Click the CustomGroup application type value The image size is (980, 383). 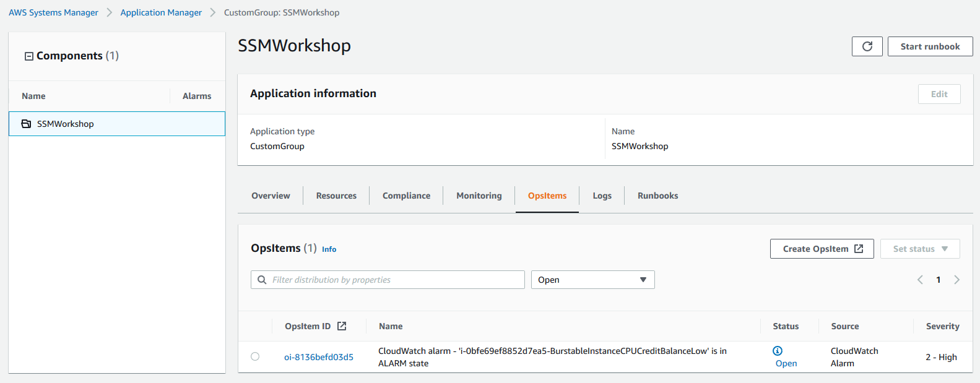click(x=277, y=146)
